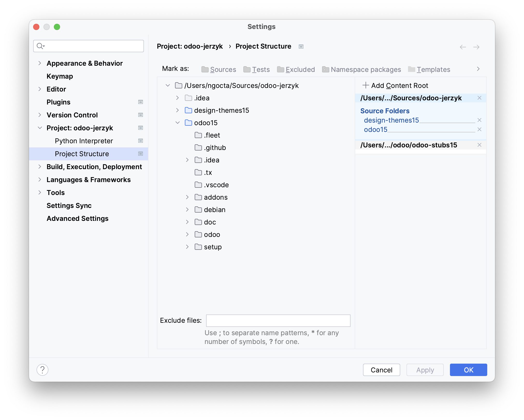Expand the Appearance & Behavior section

[x=40, y=63]
